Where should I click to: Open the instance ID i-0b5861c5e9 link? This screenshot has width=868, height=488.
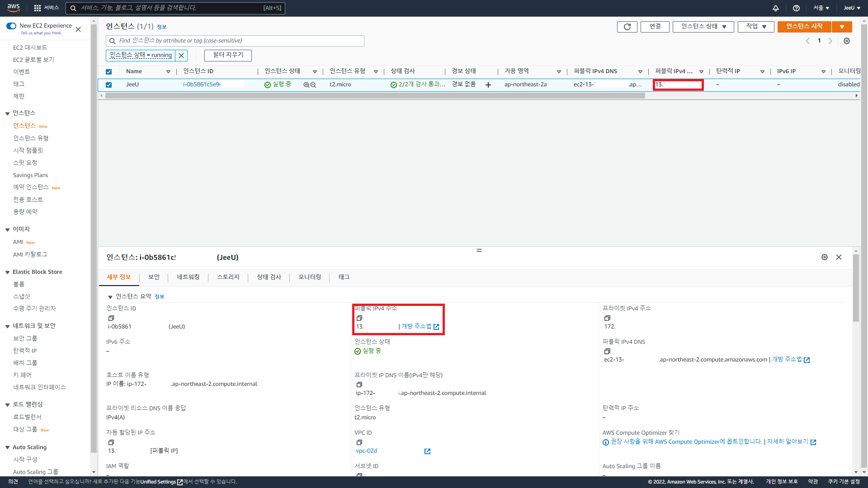pos(202,84)
